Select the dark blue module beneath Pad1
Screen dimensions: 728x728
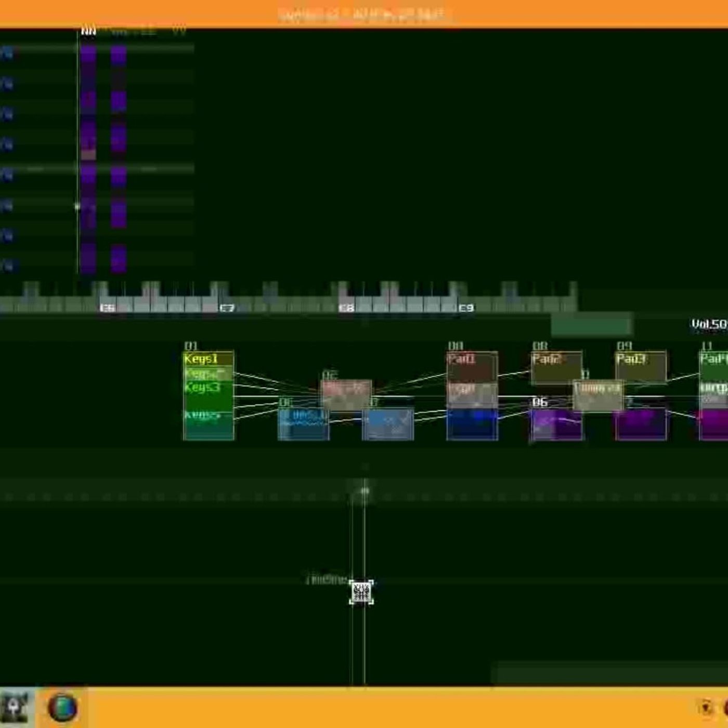coord(472,424)
